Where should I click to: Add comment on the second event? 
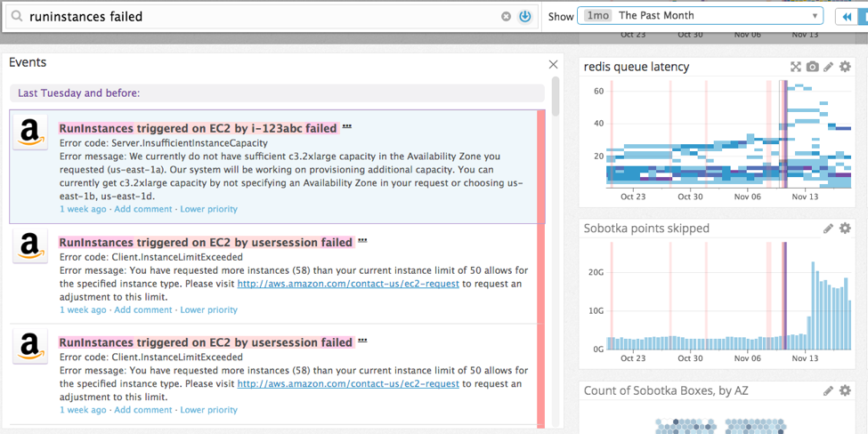pyautogui.click(x=142, y=309)
